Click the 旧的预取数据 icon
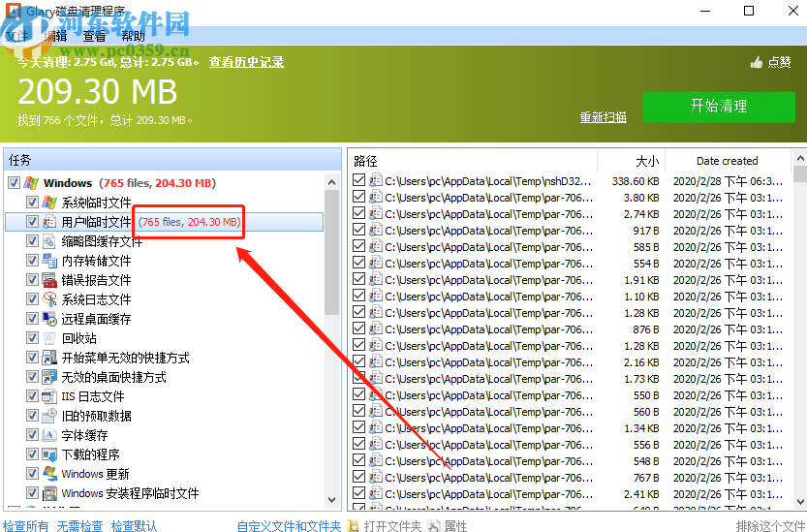807x532 pixels. point(49,416)
